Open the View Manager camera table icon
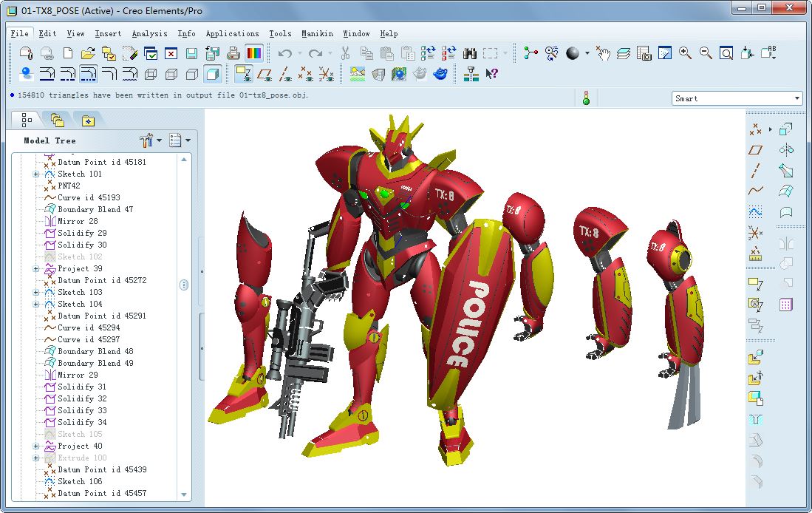Image resolution: width=812 pixels, height=513 pixels. coord(644,53)
